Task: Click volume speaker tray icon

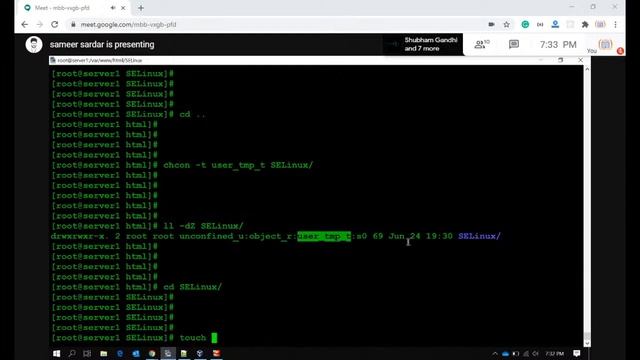Action: tap(536, 354)
